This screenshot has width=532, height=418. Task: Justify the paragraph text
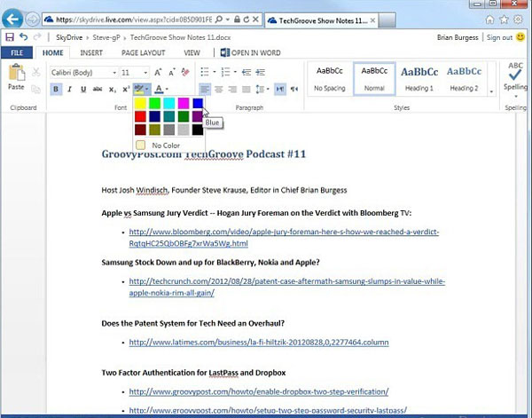(x=246, y=90)
